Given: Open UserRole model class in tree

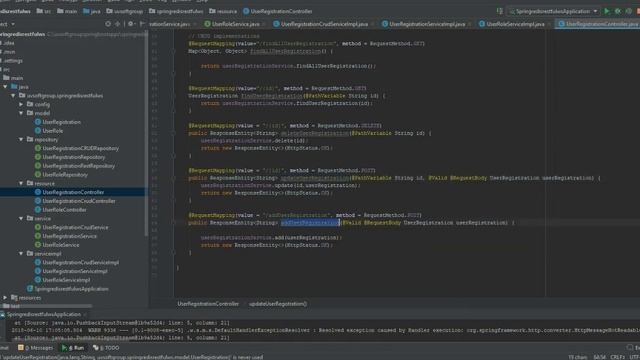Looking at the screenshot, I should coord(53,131).
